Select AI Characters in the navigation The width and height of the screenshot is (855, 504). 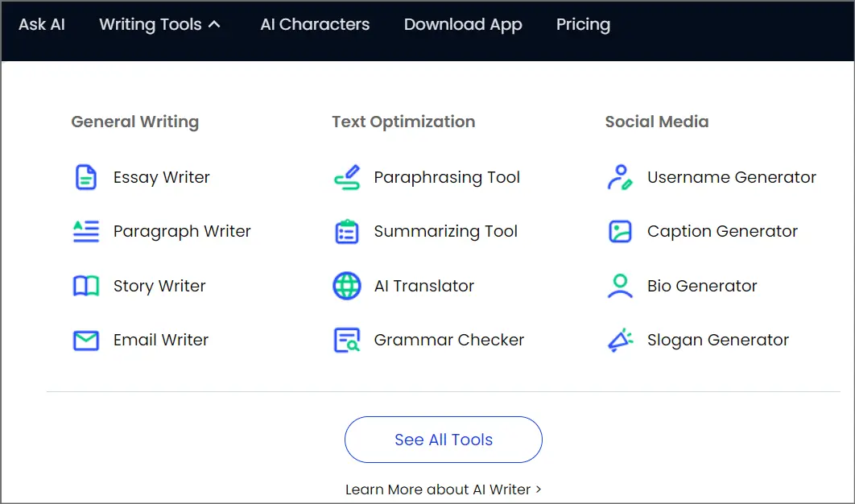[314, 24]
